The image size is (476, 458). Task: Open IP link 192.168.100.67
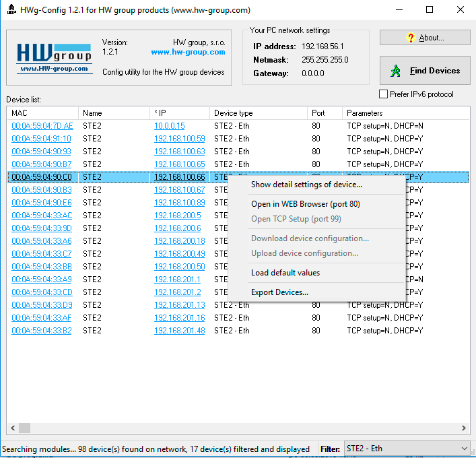pyautogui.click(x=179, y=190)
